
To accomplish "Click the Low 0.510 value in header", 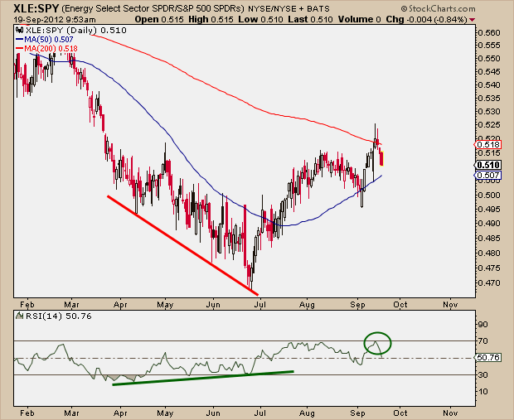I will 260,20.
